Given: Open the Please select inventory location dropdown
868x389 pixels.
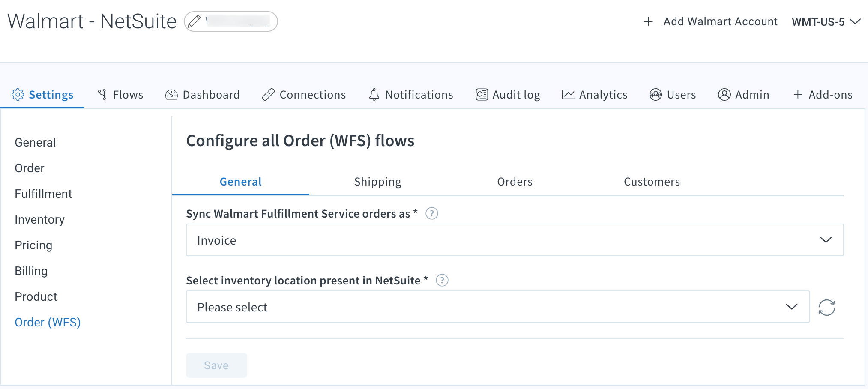Looking at the screenshot, I should (497, 307).
